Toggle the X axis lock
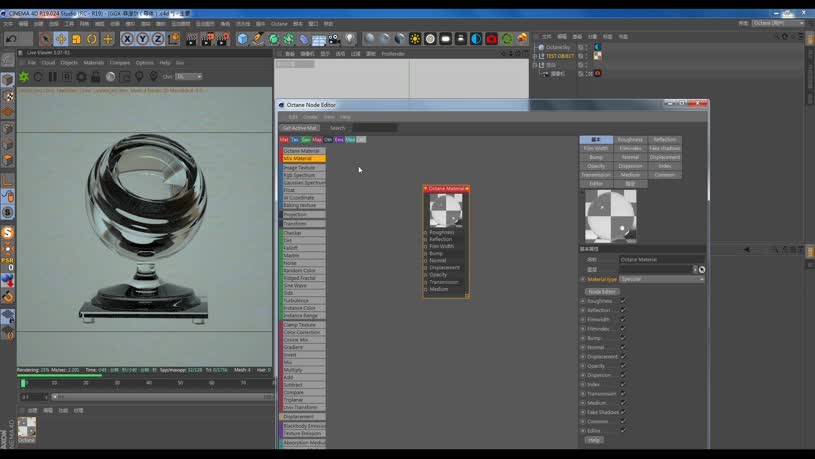The width and height of the screenshot is (815, 459). pyautogui.click(x=127, y=39)
